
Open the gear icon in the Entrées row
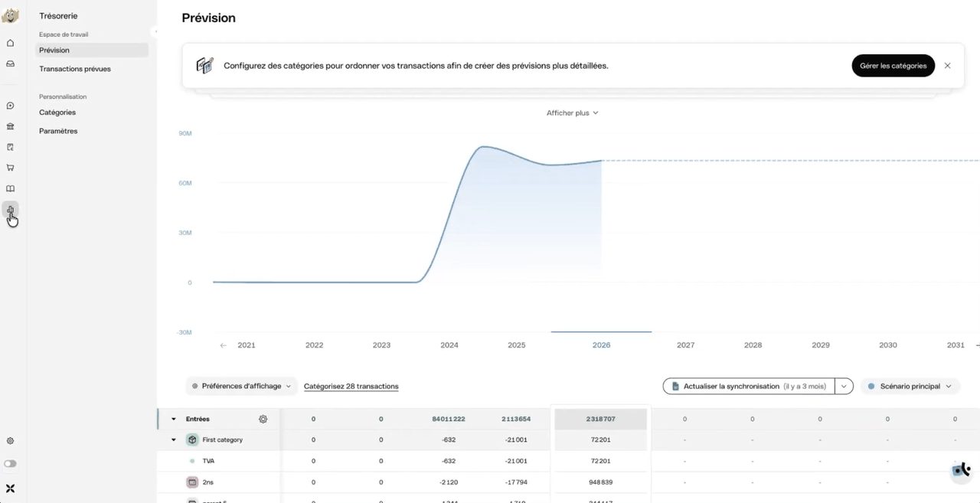coord(263,419)
